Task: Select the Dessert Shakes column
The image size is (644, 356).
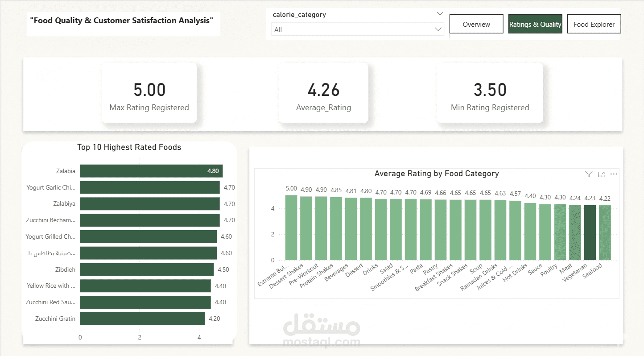Action: point(306,228)
